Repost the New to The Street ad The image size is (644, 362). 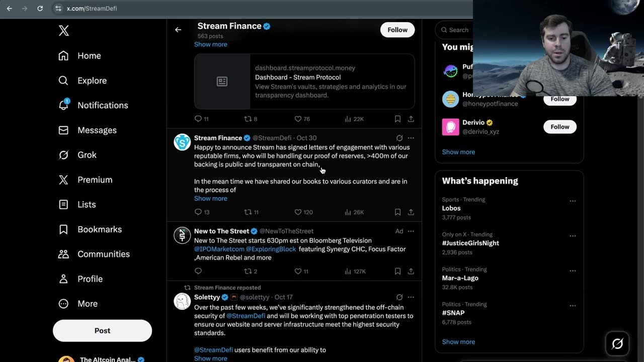click(x=251, y=271)
